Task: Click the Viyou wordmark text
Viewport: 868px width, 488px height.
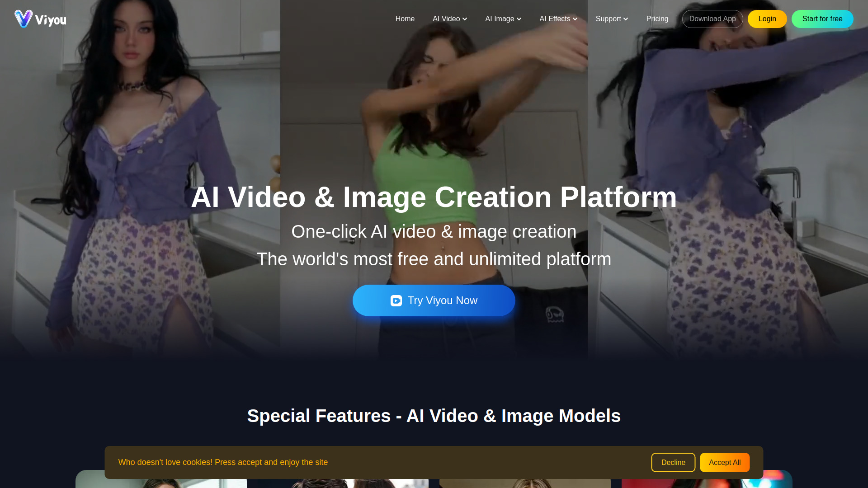Action: 51,20
